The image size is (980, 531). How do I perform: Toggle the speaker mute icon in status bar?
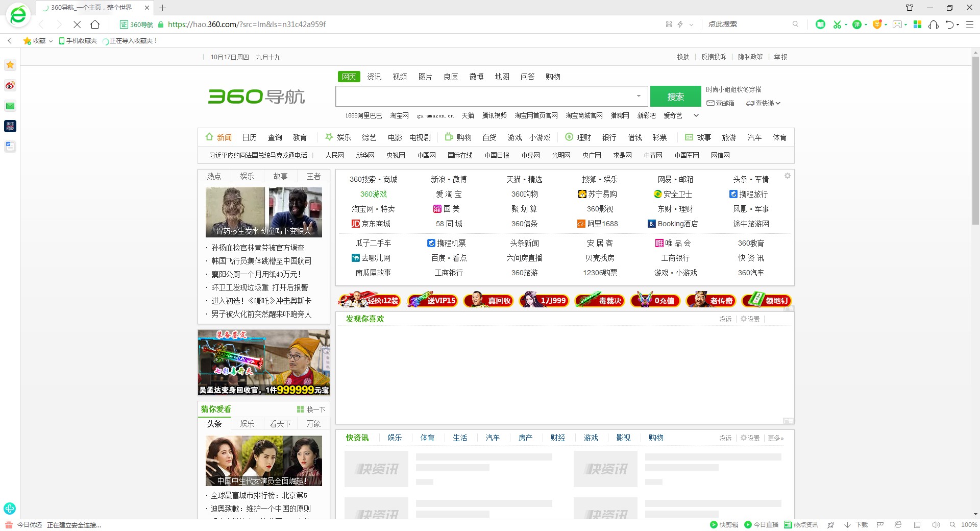pos(936,525)
